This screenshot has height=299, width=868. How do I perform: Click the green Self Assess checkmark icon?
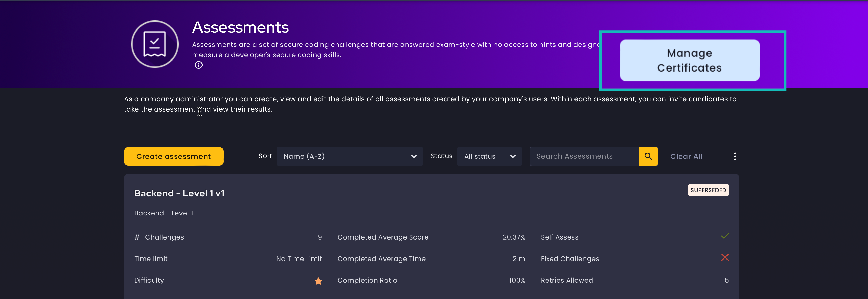click(725, 236)
